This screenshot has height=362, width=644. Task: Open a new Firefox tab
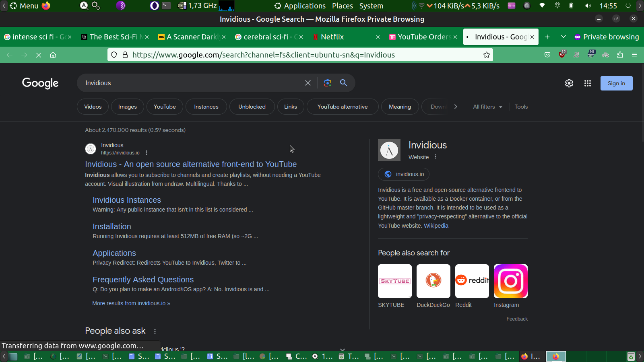(547, 37)
